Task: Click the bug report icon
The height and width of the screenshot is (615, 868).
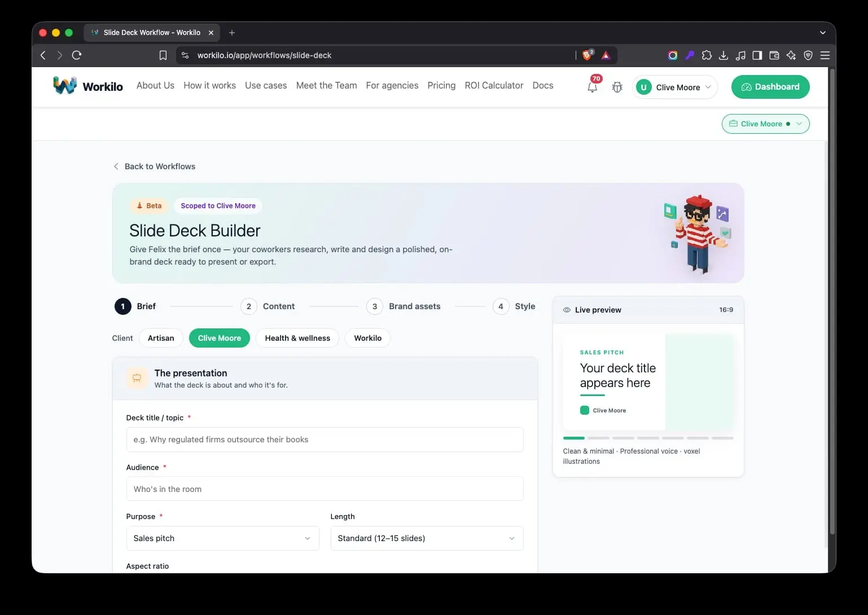Action: 617,87
